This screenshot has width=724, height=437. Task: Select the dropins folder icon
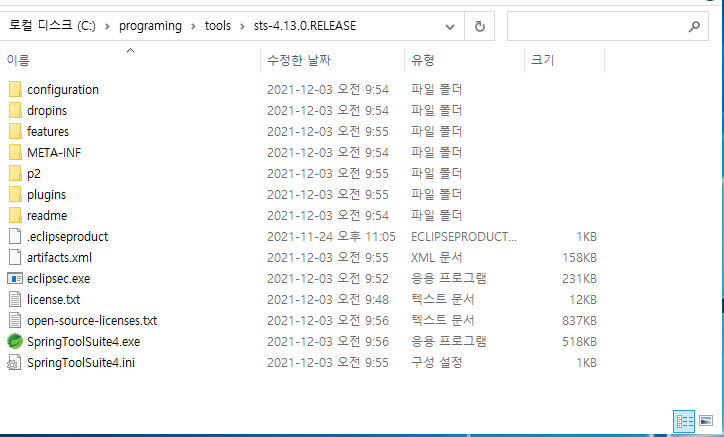pos(15,110)
